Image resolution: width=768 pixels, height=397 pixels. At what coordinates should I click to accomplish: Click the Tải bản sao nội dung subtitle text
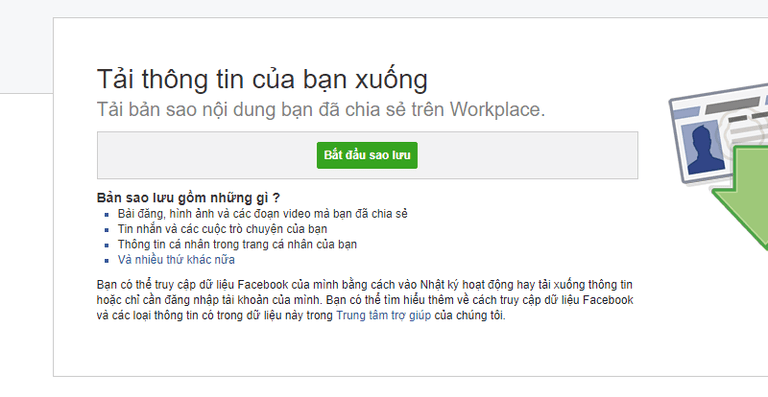tap(321, 109)
